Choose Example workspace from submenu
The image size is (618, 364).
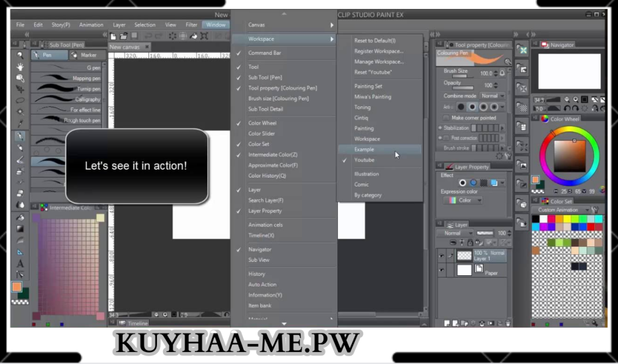(x=380, y=150)
